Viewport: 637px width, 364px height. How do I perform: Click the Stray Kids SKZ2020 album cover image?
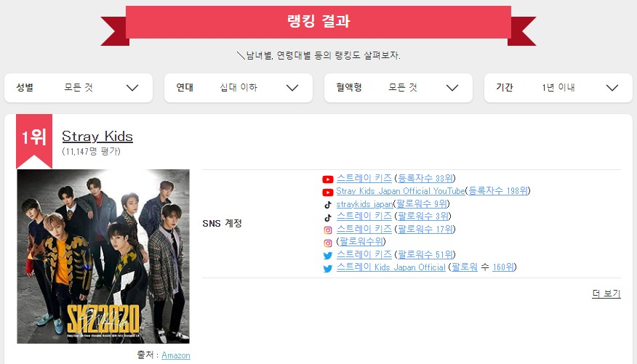pos(103,256)
